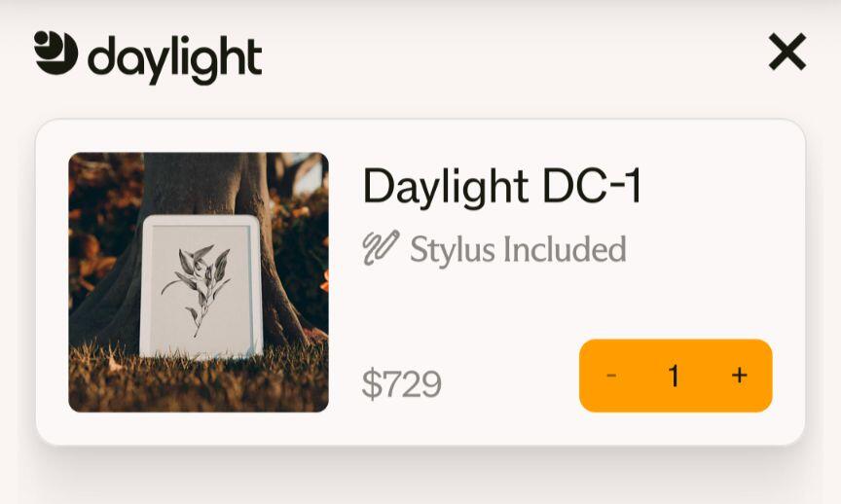
Task: Click the grass at the photo's bottom
Action: [199, 385]
